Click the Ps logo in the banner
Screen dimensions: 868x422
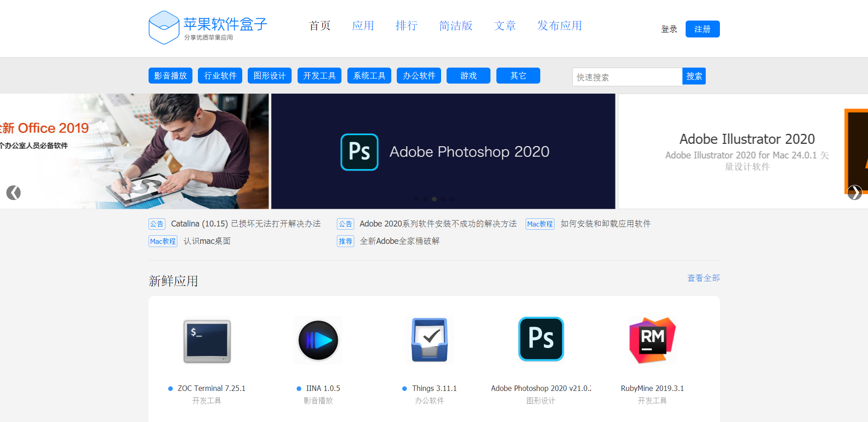tap(359, 152)
